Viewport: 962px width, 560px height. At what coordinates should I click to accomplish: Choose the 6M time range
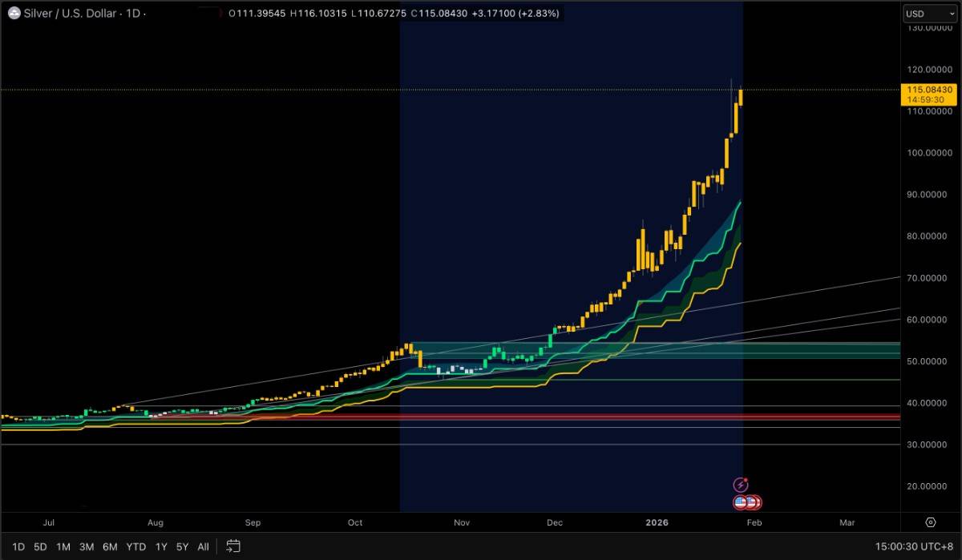click(x=110, y=547)
